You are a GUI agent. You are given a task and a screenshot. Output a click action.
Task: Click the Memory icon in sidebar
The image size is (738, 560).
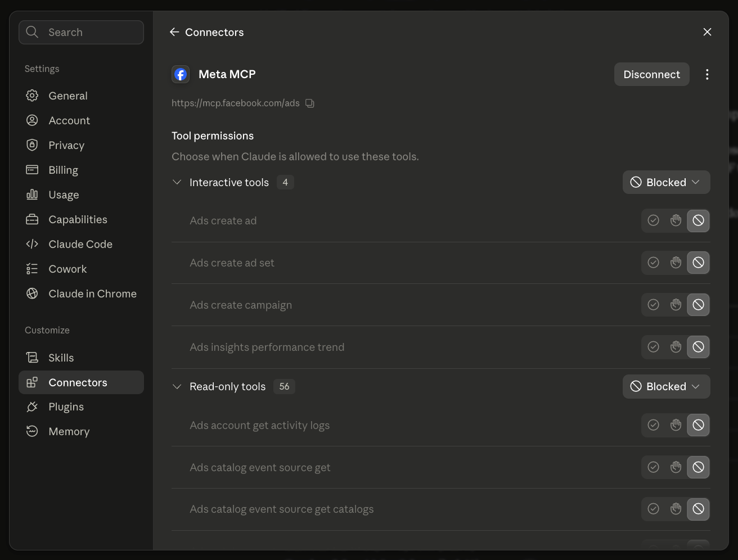tap(32, 431)
